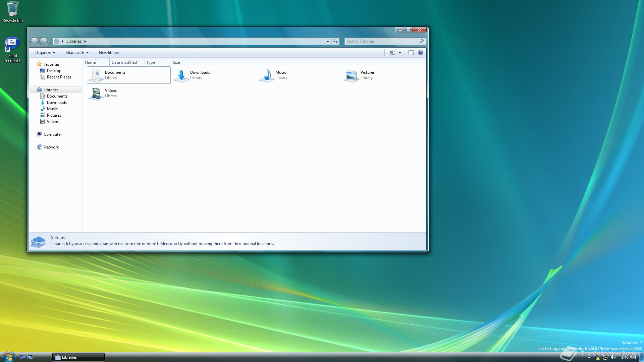Open the volume speaker tray icon

(613, 358)
